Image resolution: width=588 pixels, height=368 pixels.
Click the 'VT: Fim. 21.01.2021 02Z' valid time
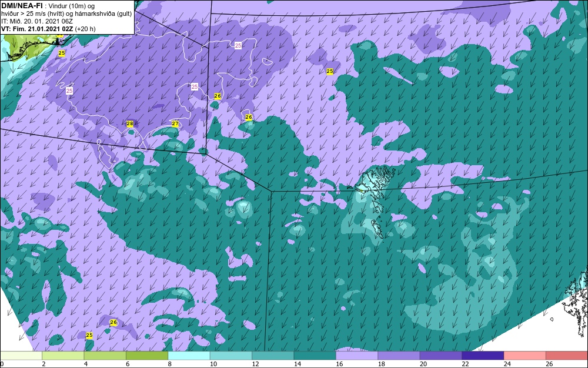(37, 29)
